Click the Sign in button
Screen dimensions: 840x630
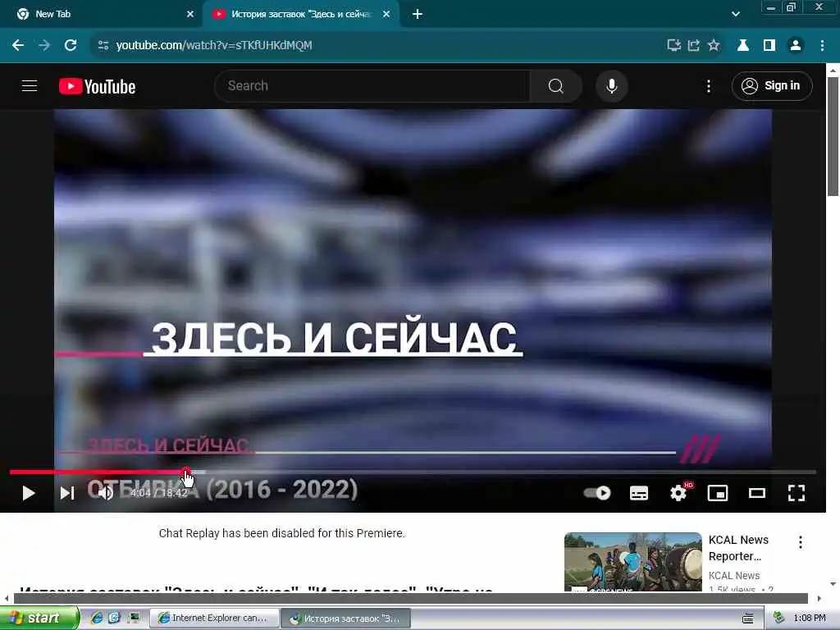click(771, 85)
